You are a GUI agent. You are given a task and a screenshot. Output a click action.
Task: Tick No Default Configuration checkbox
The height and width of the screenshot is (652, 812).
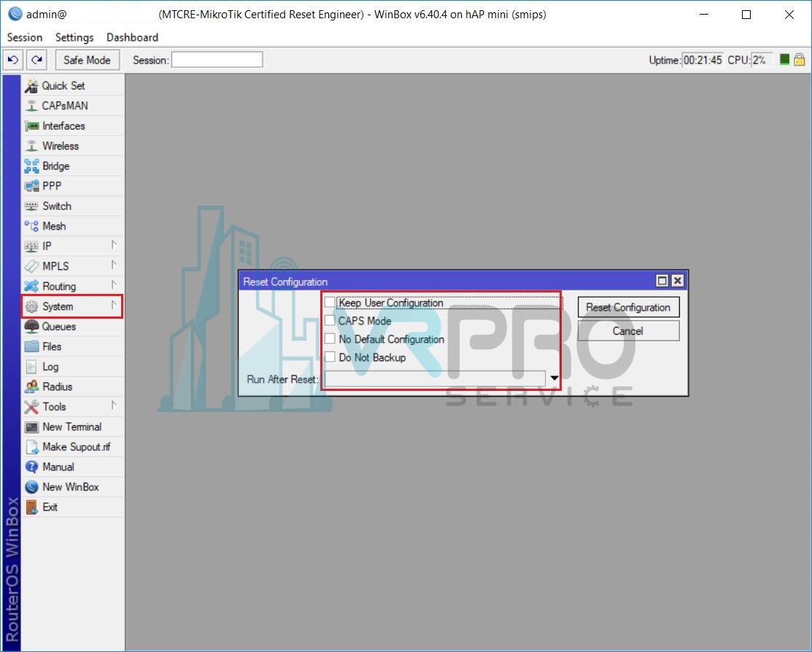pos(329,338)
